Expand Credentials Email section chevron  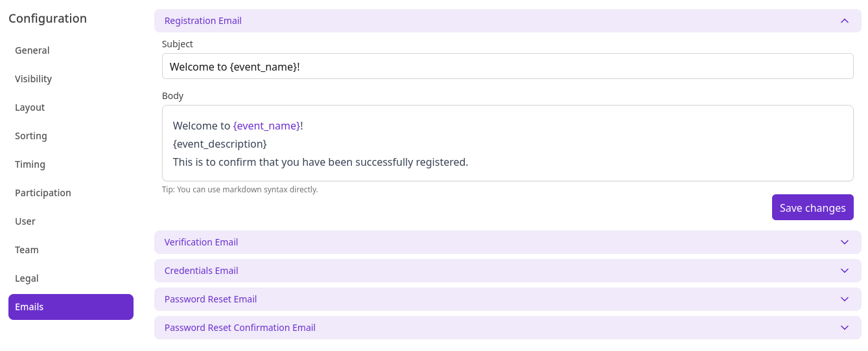coord(844,271)
